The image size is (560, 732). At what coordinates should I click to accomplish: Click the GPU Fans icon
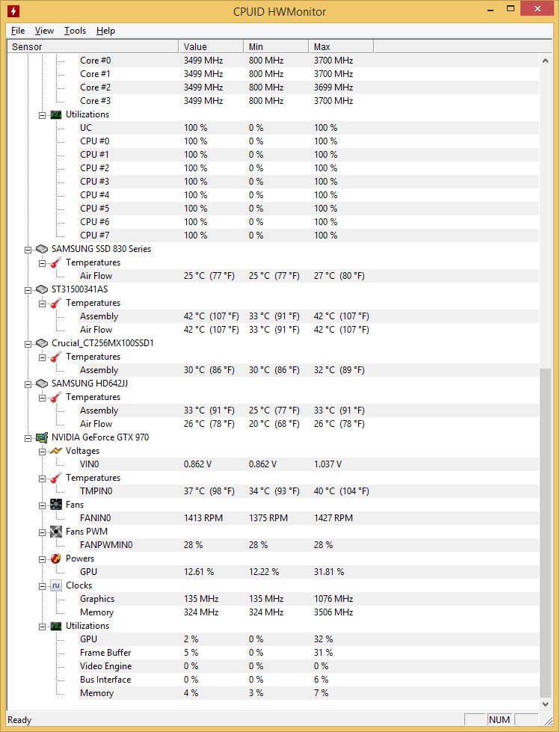click(56, 505)
